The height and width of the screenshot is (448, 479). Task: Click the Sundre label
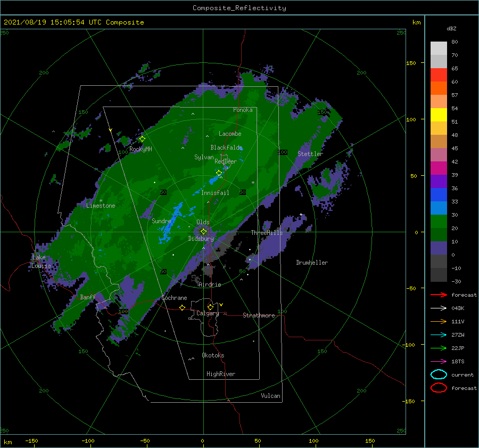[x=161, y=221]
